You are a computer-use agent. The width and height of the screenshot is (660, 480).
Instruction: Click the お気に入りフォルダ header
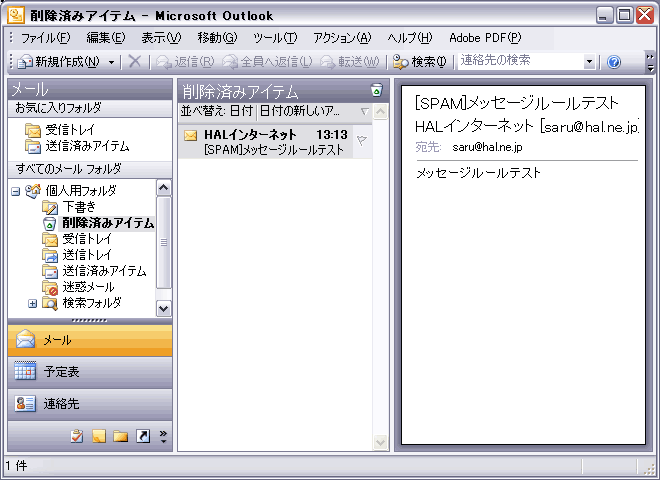click(90, 108)
